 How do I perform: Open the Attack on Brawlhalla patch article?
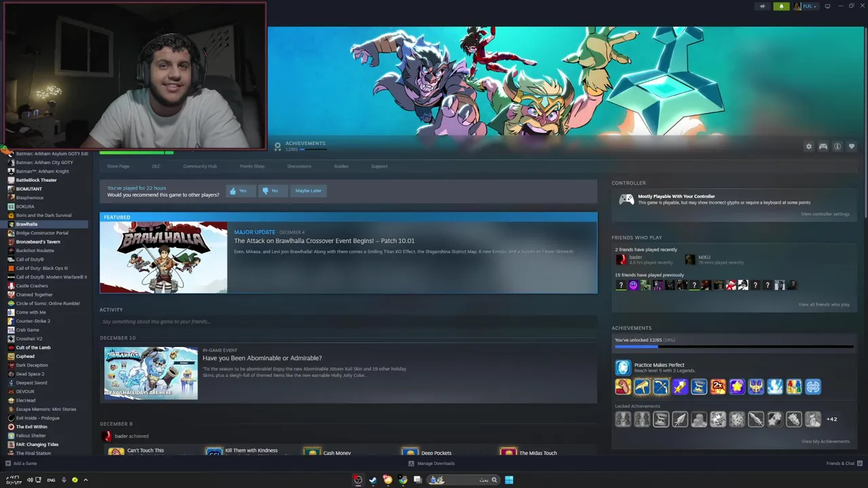pos(324,241)
